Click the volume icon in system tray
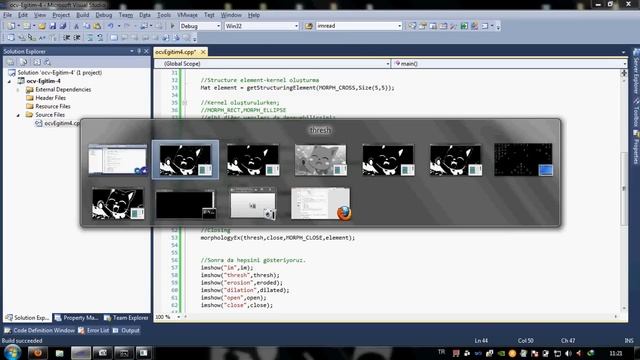This screenshot has height=360, width=640. 569,353
